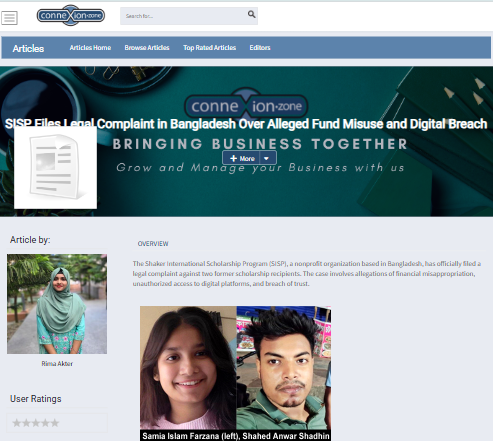The image size is (493, 441).
Task: Click the plus More button
Action: [x=241, y=158]
